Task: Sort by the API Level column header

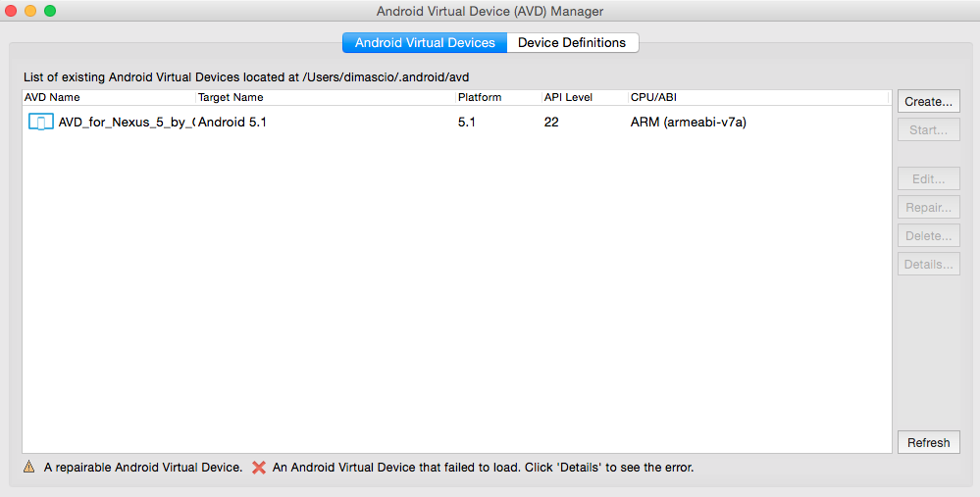Action: [584, 98]
